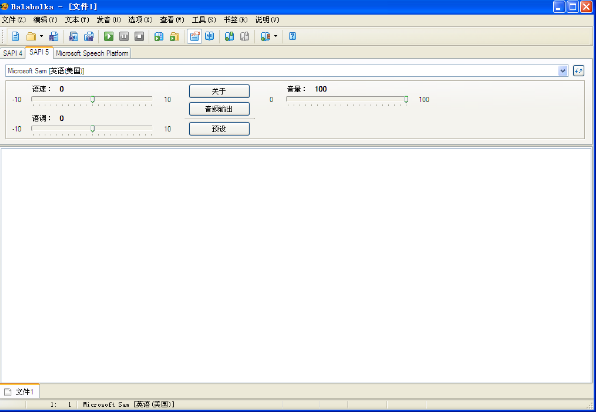Pause speech with the gray pause icon
Viewport: 601px width, 417px height.
124,36
